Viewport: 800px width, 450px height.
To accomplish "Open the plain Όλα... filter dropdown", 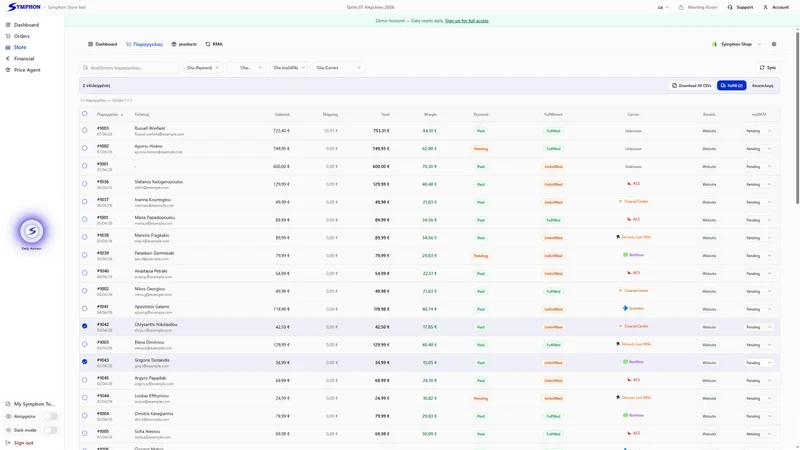I will pos(246,68).
